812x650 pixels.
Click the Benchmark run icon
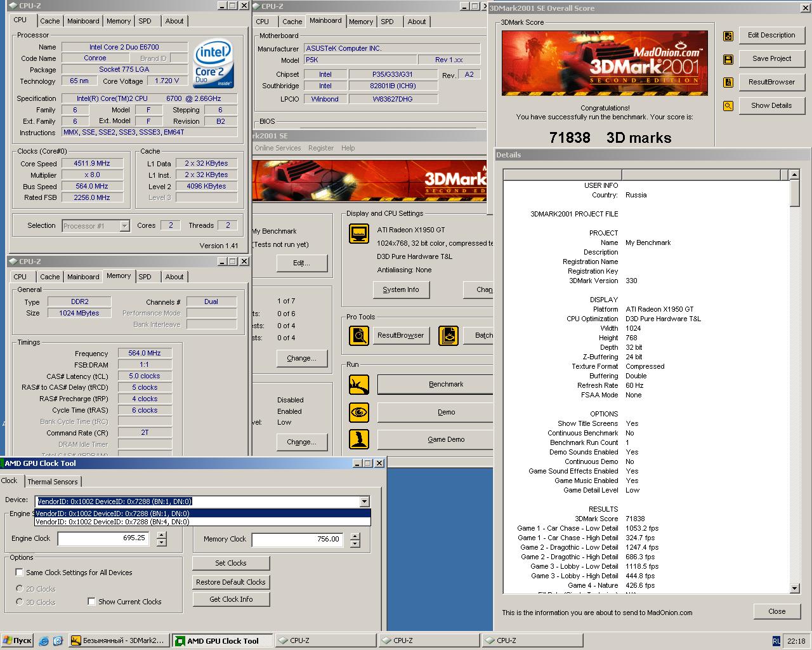[359, 385]
